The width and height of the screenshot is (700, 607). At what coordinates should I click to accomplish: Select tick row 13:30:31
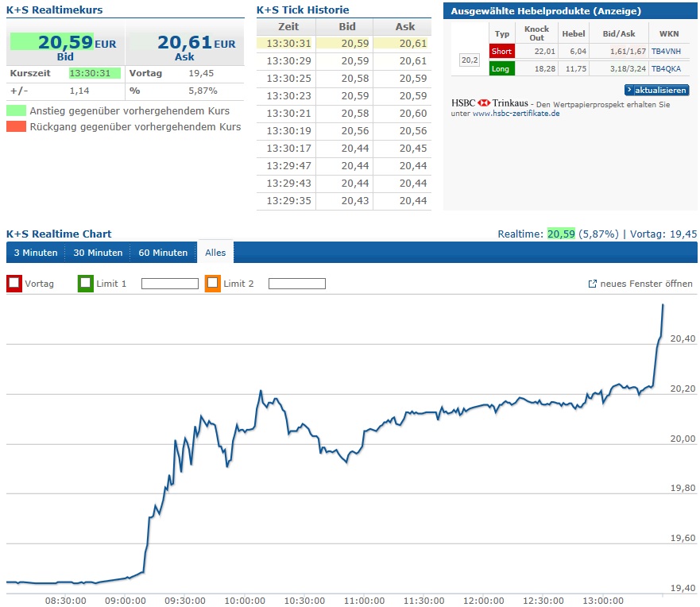[344, 43]
